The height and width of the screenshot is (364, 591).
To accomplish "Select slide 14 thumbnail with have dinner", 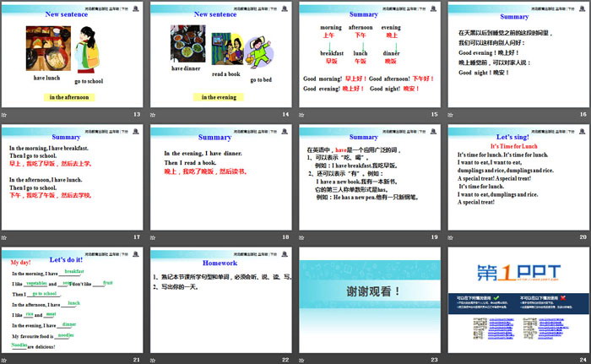I will (x=221, y=54).
